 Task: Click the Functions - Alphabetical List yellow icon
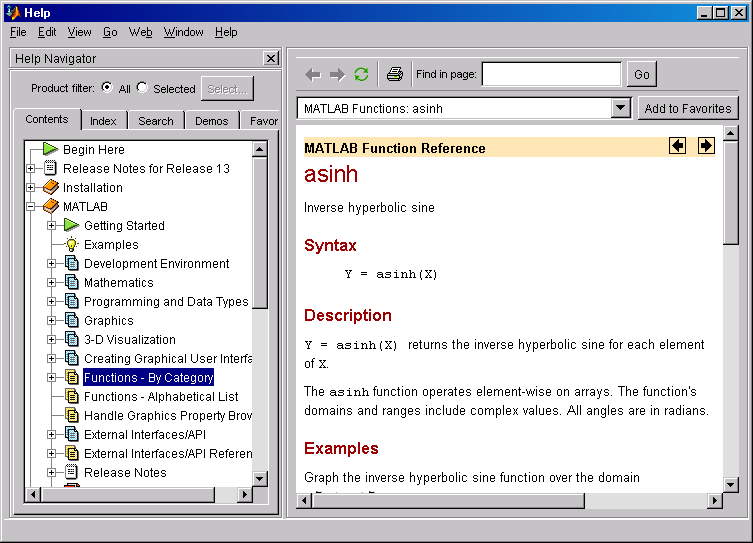(72, 397)
